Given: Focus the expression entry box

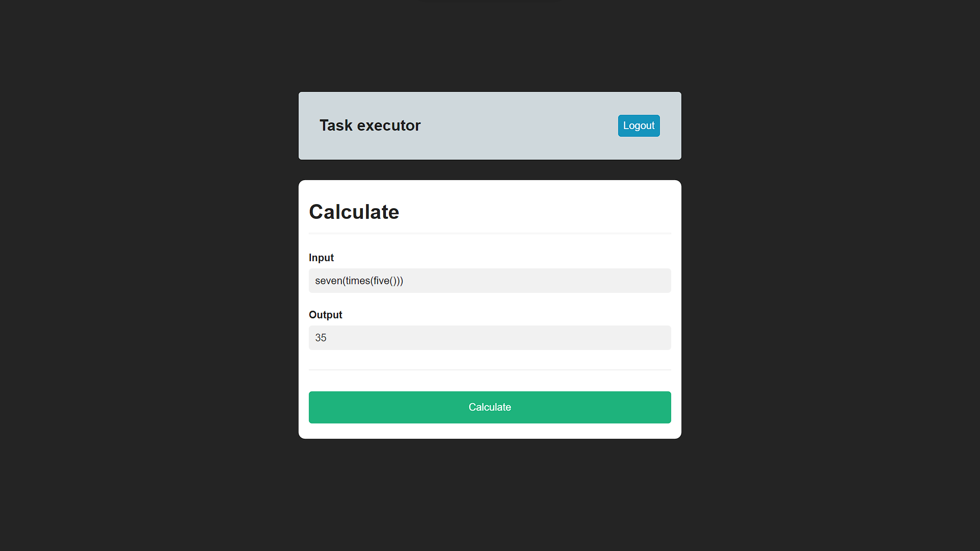Looking at the screenshot, I should click(489, 281).
